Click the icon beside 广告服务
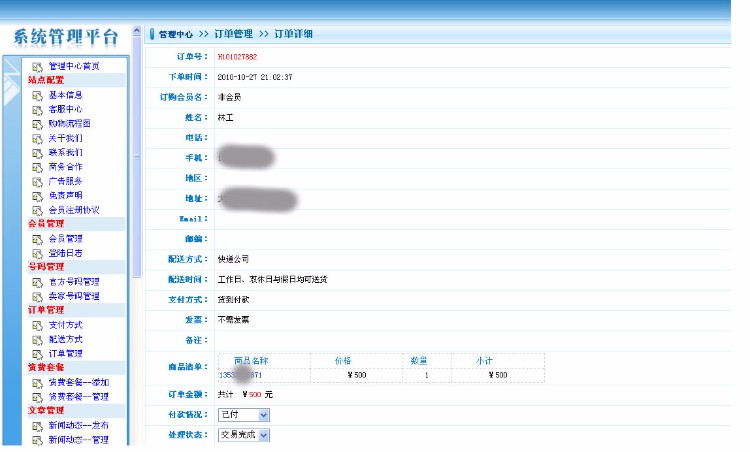Image resolution: width=750 pixels, height=452 pixels. pos(37,182)
